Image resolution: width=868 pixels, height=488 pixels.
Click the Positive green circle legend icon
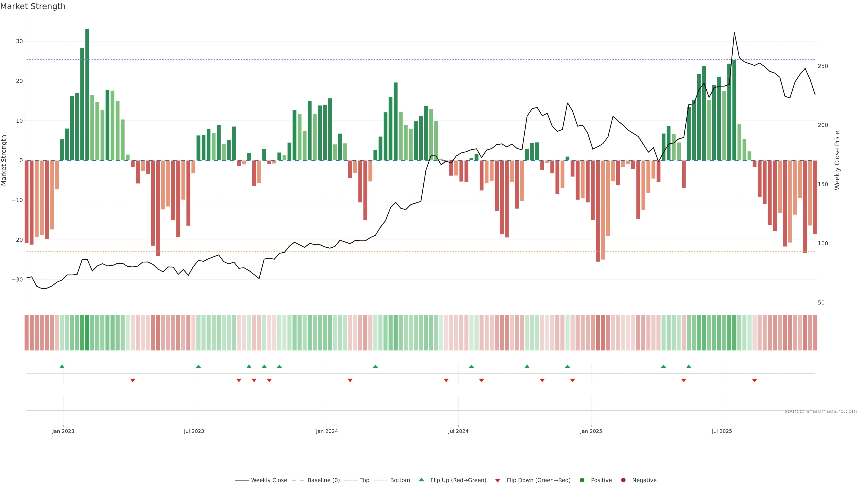[x=582, y=480]
